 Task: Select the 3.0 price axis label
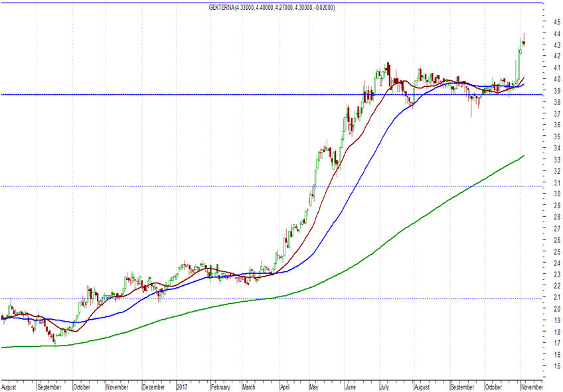pyautogui.click(x=557, y=194)
